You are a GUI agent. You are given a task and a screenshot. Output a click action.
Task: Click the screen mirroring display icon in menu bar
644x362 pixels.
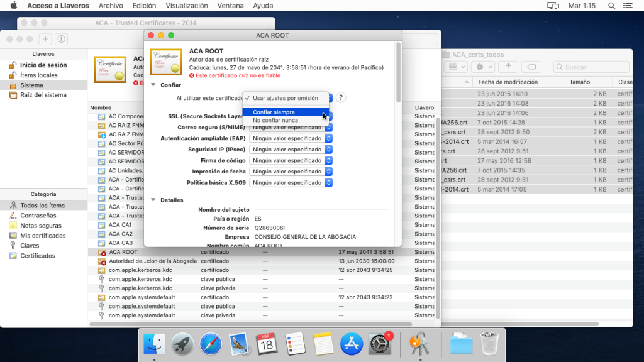(553, 6)
